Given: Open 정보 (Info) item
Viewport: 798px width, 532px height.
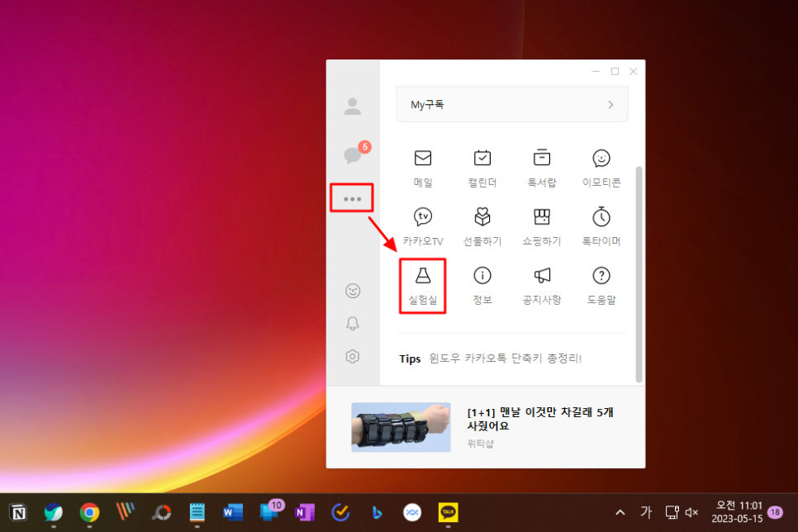Looking at the screenshot, I should 482,286.
